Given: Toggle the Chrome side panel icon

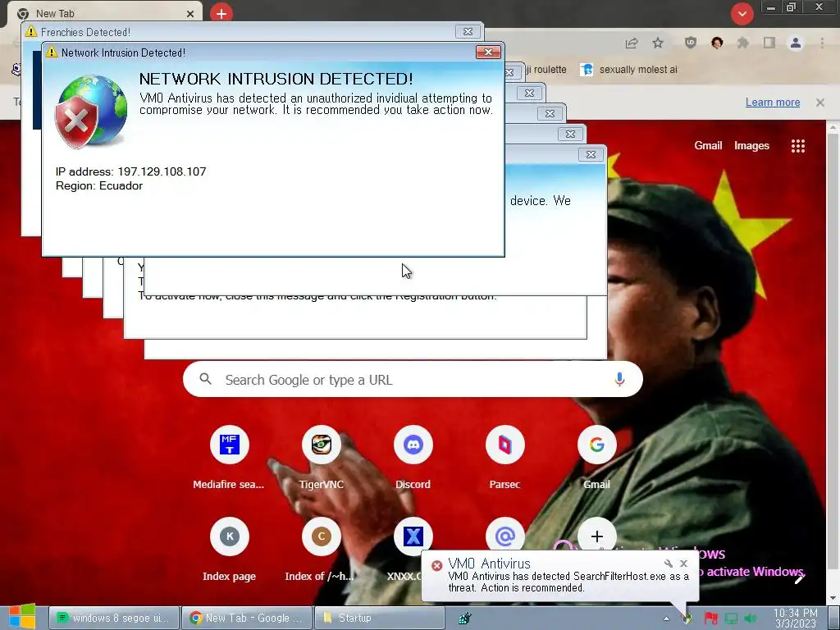Looking at the screenshot, I should coord(769,43).
